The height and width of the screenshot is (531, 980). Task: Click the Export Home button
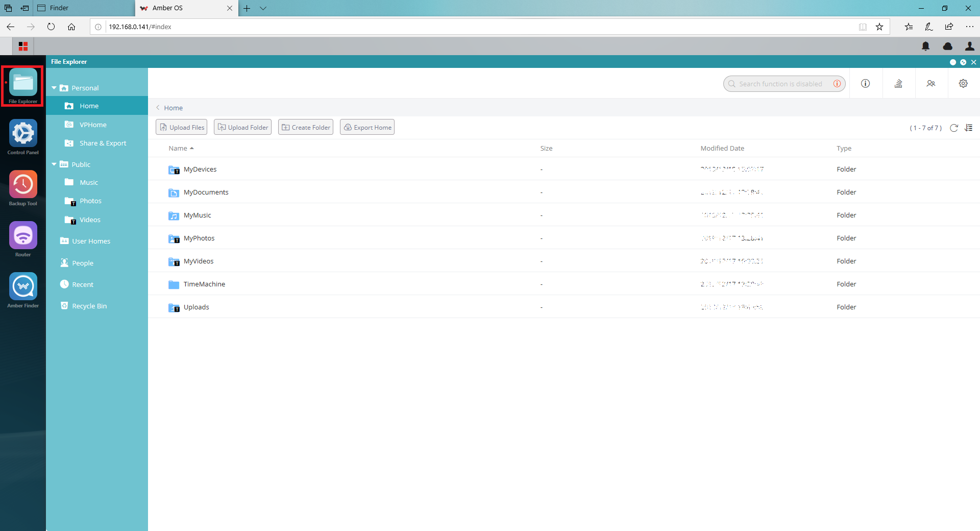pos(367,127)
